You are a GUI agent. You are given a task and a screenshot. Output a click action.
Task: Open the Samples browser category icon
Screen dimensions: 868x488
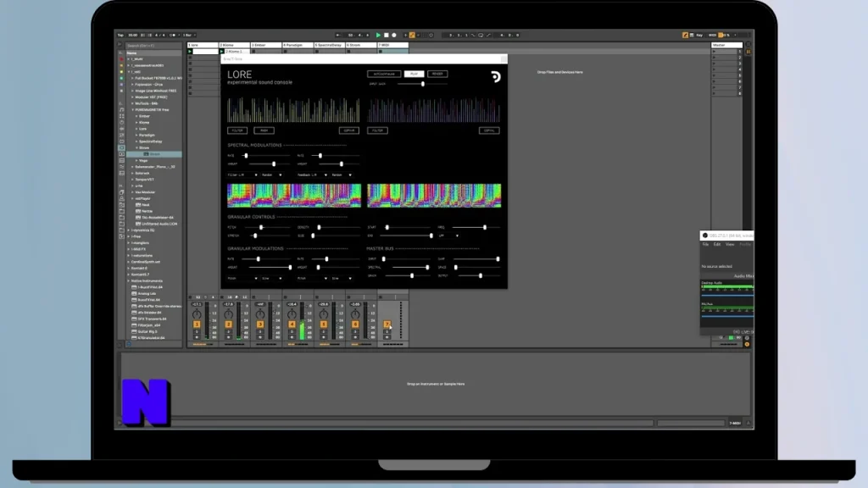click(121, 160)
